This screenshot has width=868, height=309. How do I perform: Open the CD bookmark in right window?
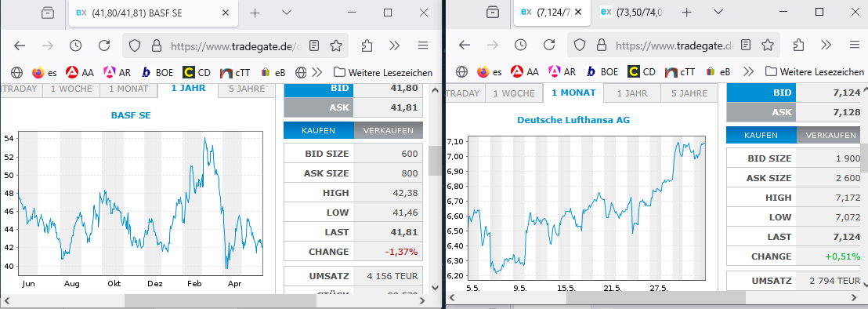click(642, 72)
